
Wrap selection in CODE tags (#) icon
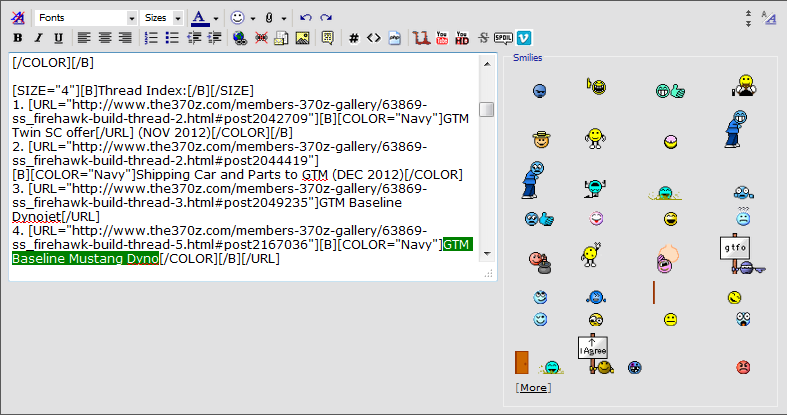(x=354, y=38)
